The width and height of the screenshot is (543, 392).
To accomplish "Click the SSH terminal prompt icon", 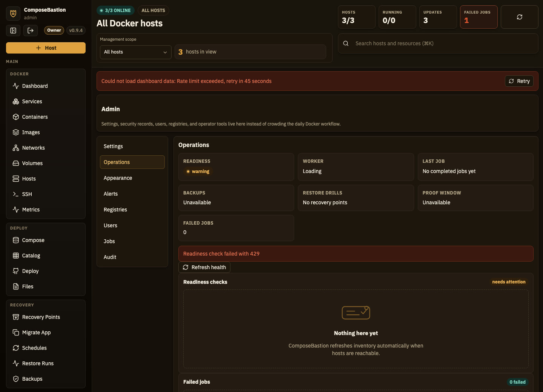I will (16, 194).
